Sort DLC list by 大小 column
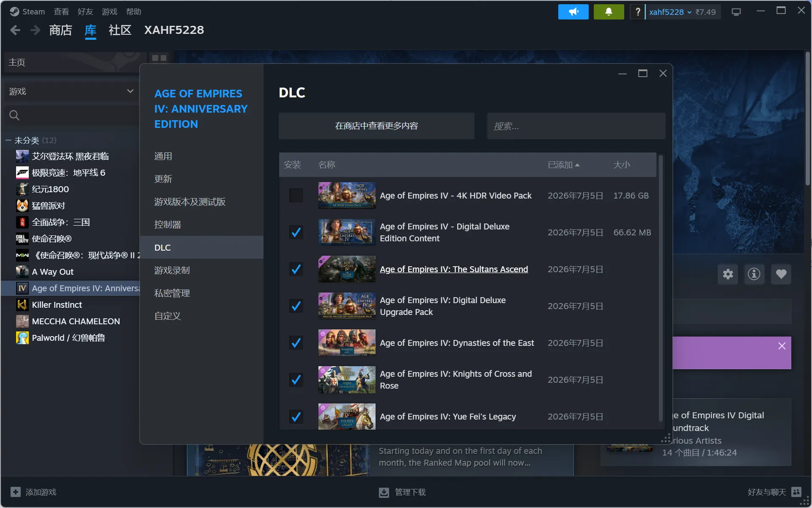This screenshot has height=508, width=812. [x=622, y=165]
